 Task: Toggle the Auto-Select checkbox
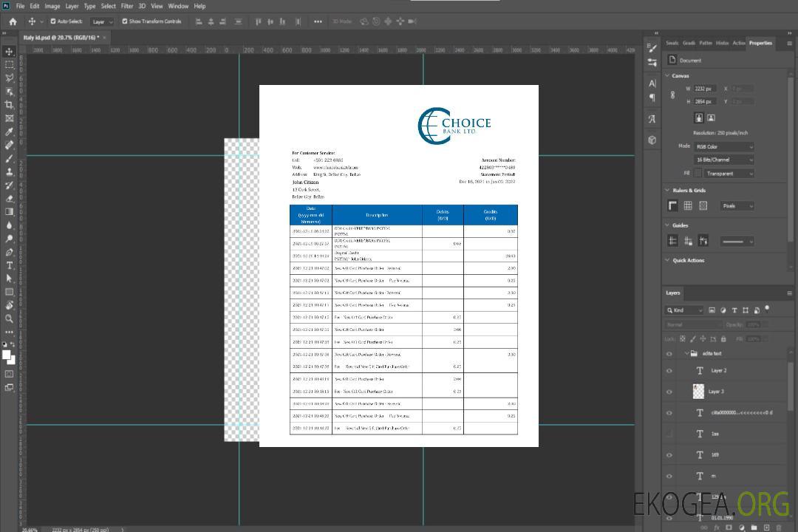[x=53, y=21]
